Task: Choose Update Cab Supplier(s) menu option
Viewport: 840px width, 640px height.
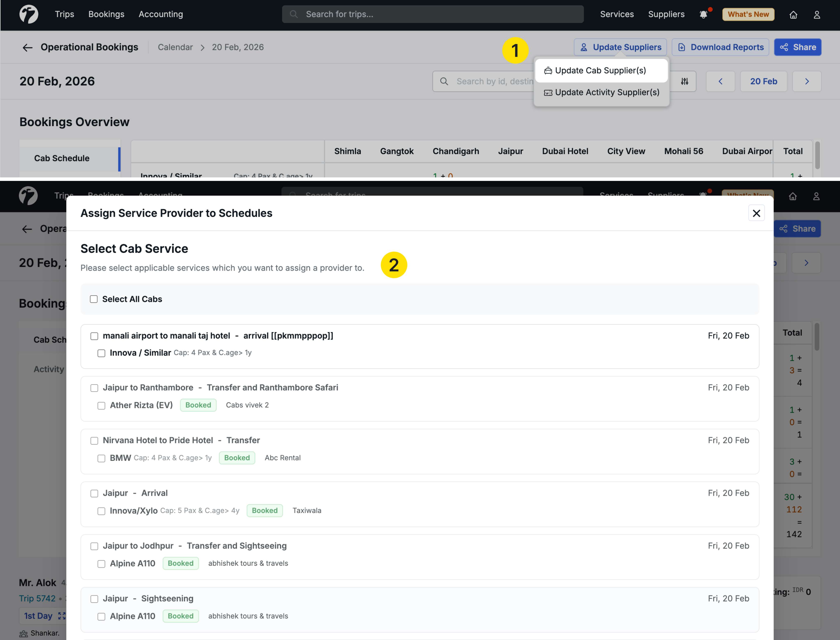Action: coord(601,71)
